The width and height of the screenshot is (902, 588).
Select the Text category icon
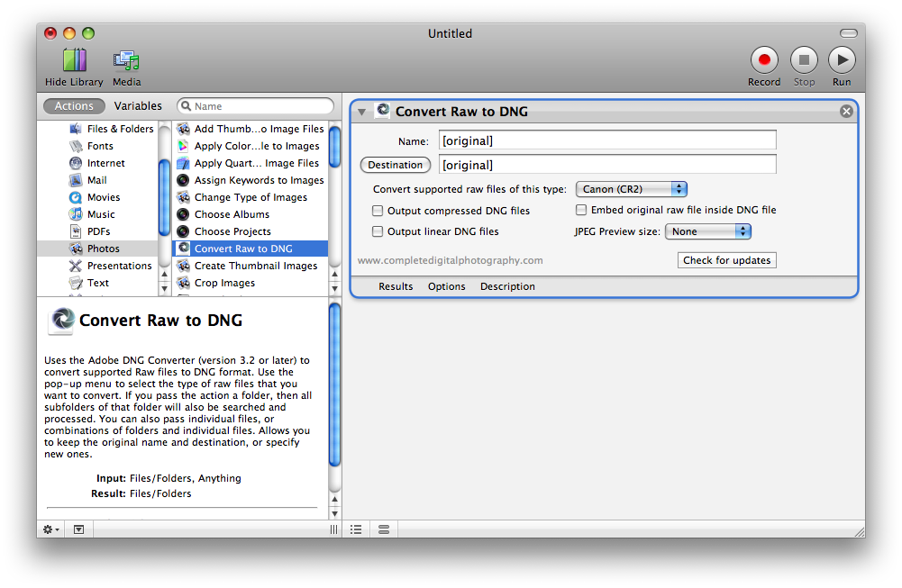tap(76, 283)
